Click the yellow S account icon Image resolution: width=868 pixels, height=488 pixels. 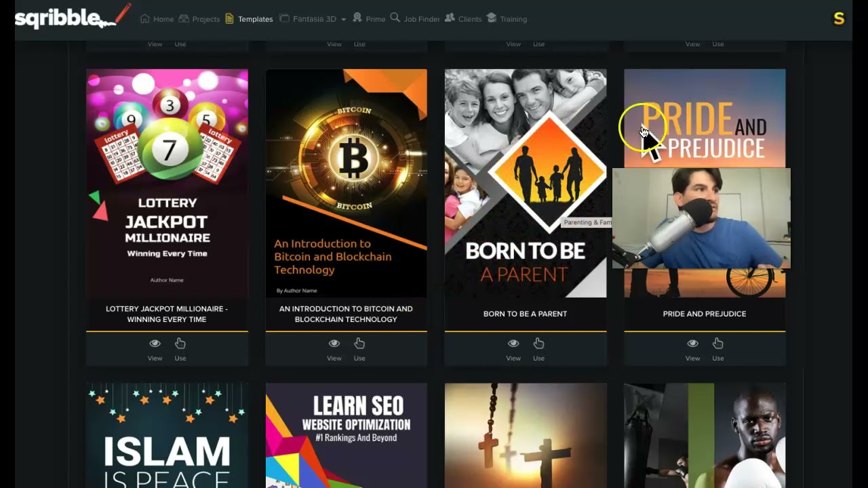click(839, 18)
